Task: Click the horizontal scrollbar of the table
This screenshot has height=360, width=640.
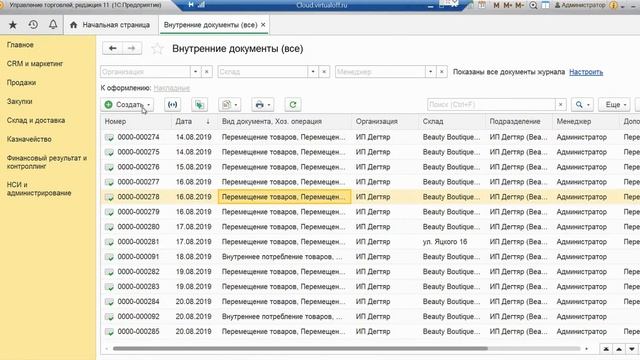Action: pyautogui.click(x=300, y=349)
